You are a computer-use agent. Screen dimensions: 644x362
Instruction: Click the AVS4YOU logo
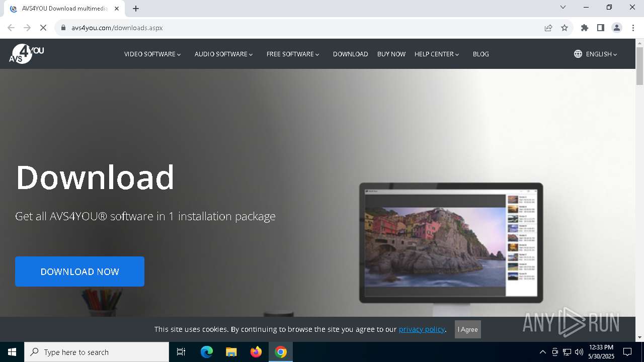point(27,54)
